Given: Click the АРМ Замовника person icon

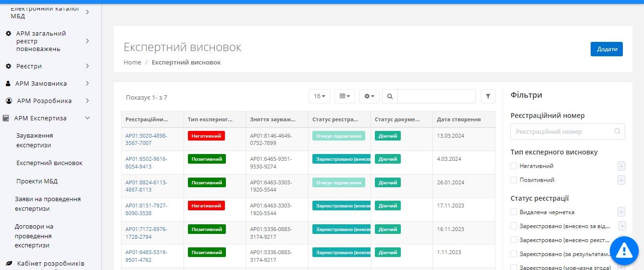Looking at the screenshot, I should tap(8, 83).
